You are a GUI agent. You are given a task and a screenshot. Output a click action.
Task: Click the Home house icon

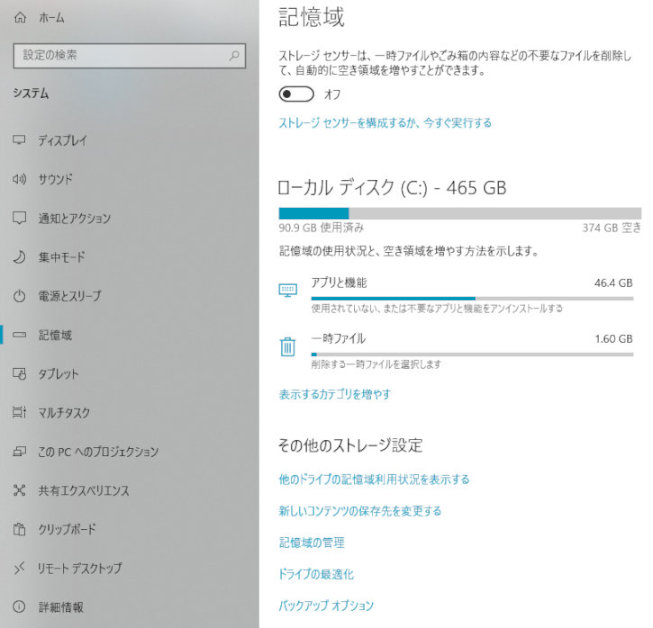(x=20, y=18)
